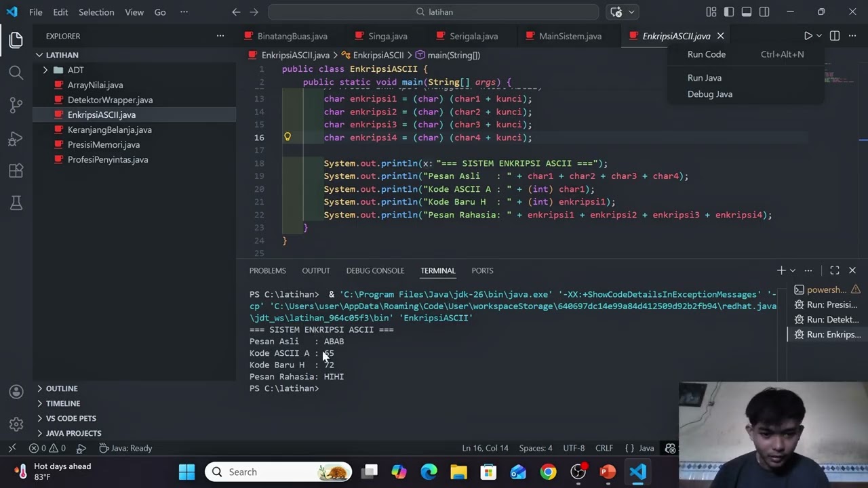This screenshot has height=488, width=868.
Task: Open the File menu
Action: [x=35, y=12]
